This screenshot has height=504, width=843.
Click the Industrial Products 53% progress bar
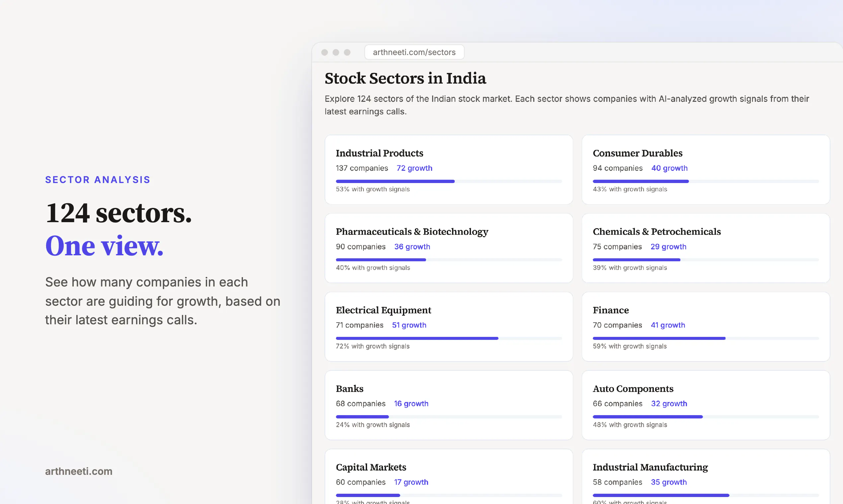click(449, 181)
